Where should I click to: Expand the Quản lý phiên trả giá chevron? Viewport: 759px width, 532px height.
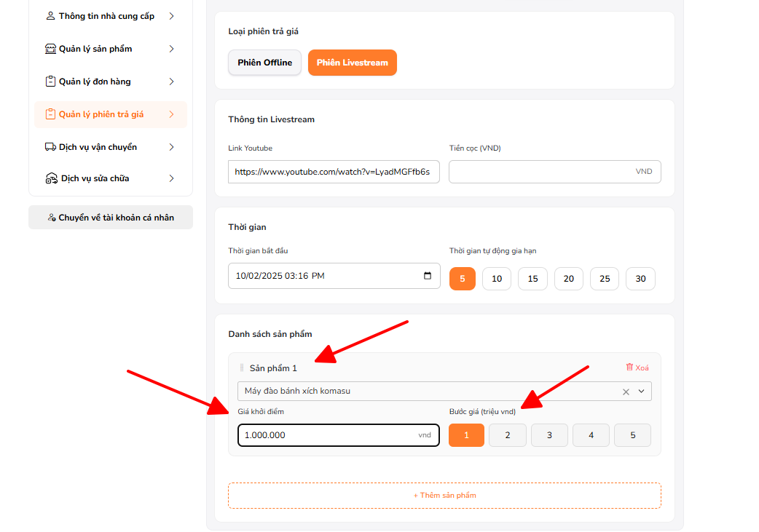click(171, 114)
